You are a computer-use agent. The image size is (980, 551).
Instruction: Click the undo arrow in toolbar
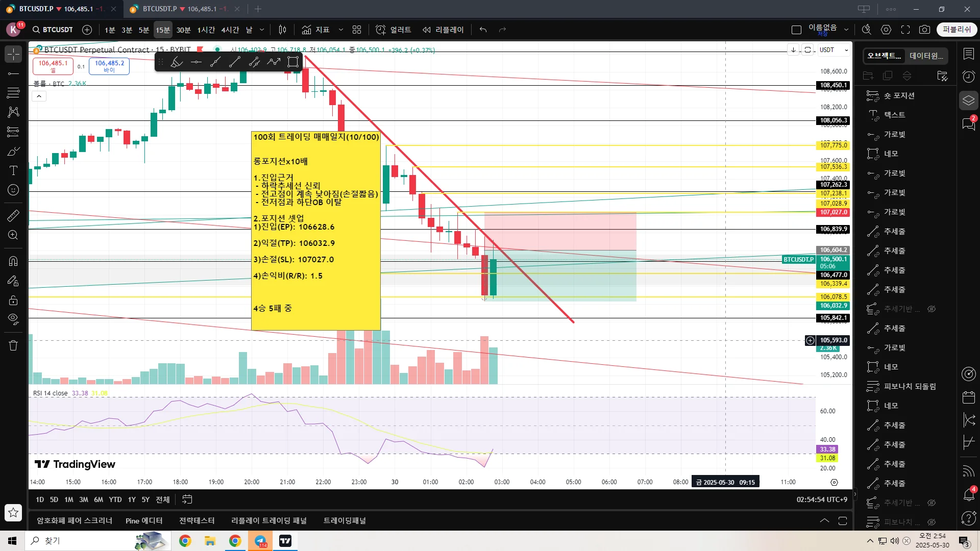pyautogui.click(x=483, y=30)
